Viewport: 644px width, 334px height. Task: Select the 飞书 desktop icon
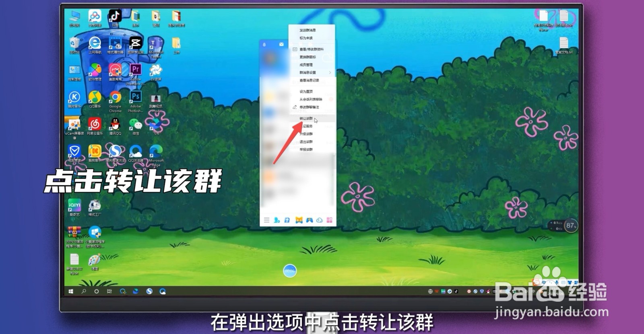pyautogui.click(x=156, y=126)
